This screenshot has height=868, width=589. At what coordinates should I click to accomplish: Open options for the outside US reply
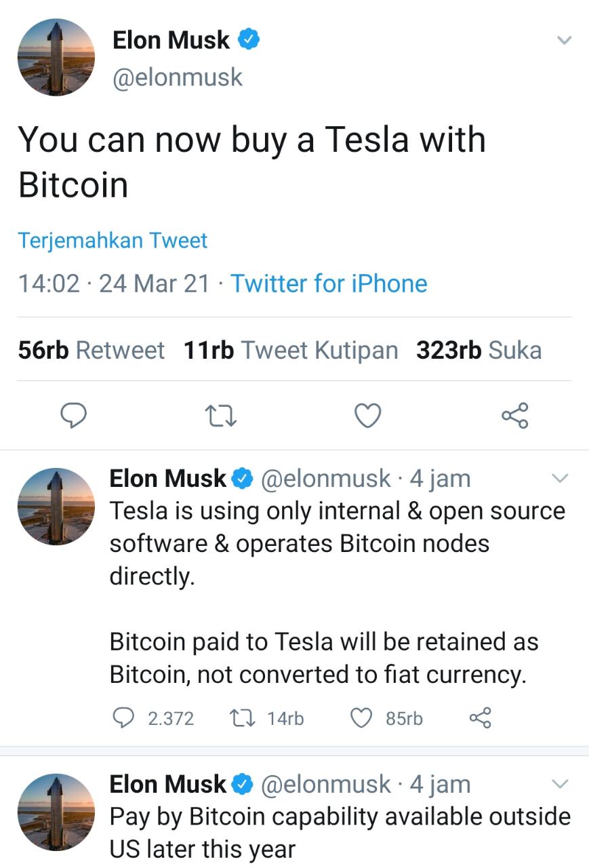point(560,784)
